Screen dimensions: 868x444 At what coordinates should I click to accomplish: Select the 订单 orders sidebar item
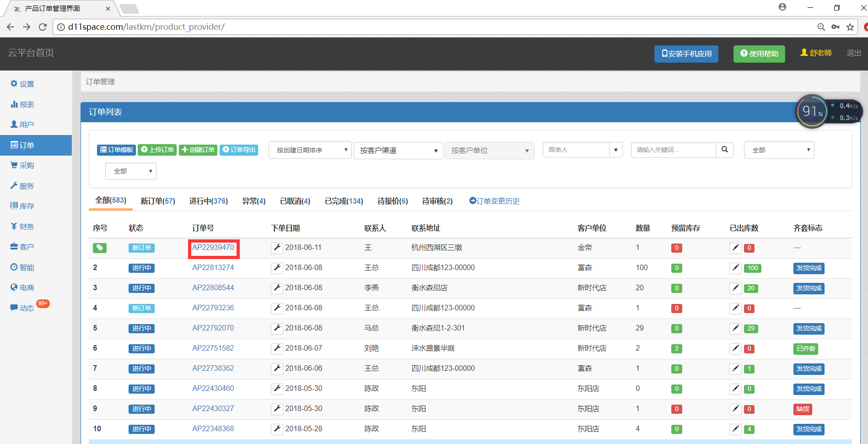[36, 145]
